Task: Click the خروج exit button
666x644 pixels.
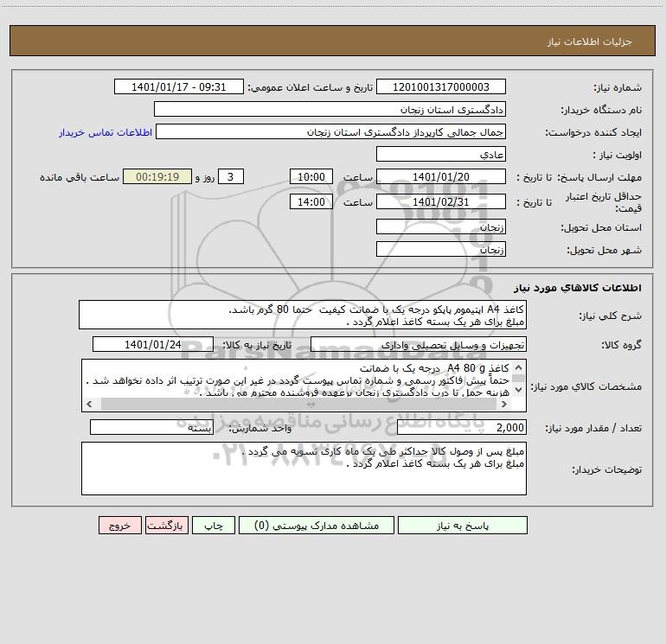Action: click(x=119, y=525)
